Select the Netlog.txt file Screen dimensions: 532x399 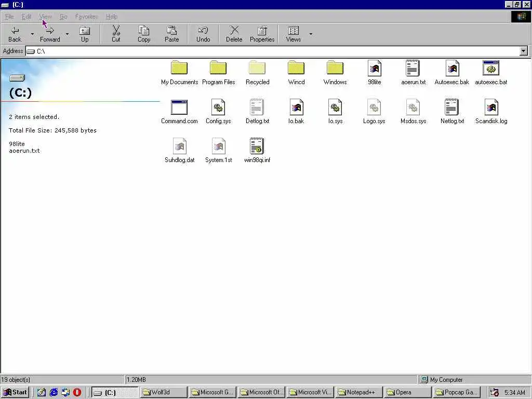coord(452,112)
